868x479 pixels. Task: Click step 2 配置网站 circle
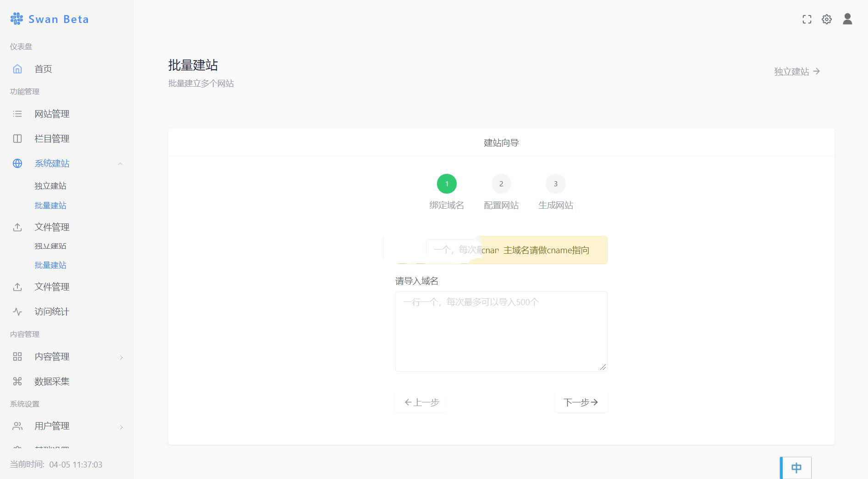pyautogui.click(x=501, y=184)
